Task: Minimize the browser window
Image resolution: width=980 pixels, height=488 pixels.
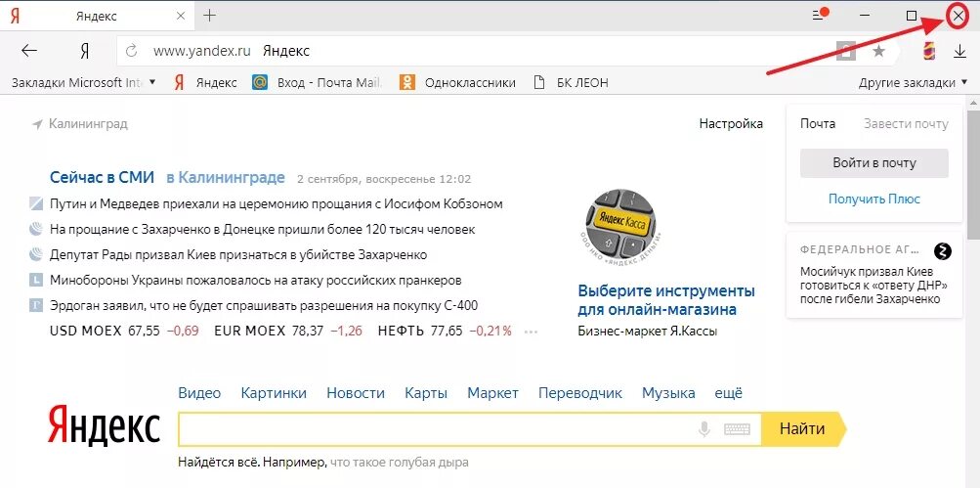Action: 866,16
